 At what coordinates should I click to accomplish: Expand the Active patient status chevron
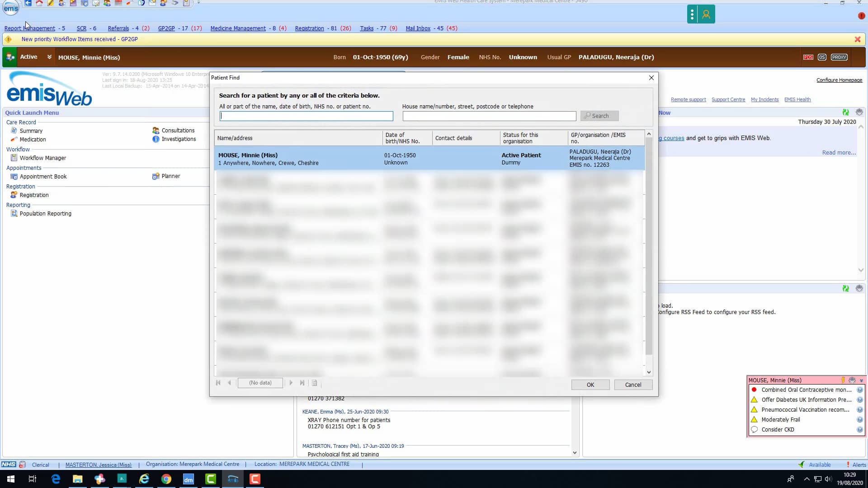[x=49, y=57]
